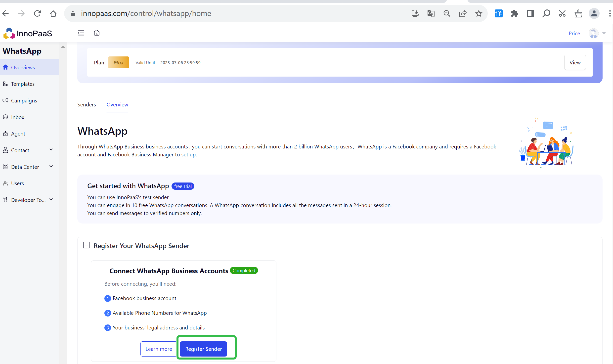Click the home breadcrumb icon

coord(97,33)
